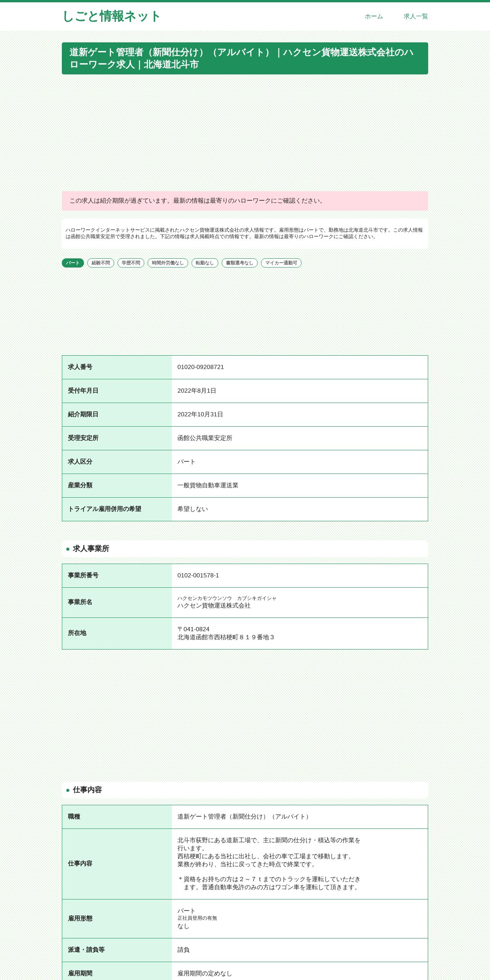Select the マイカー通勤可 tag
Image resolution: width=490 pixels, height=980 pixels.
click(x=281, y=263)
